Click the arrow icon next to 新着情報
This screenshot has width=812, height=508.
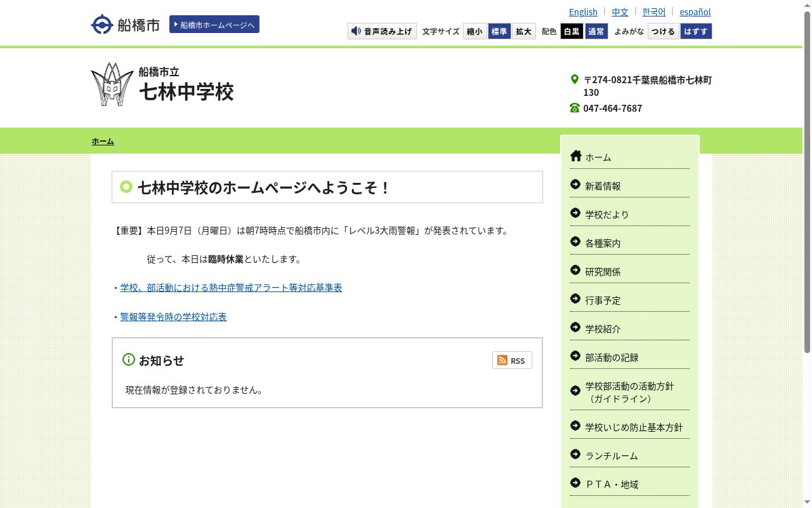(x=575, y=184)
